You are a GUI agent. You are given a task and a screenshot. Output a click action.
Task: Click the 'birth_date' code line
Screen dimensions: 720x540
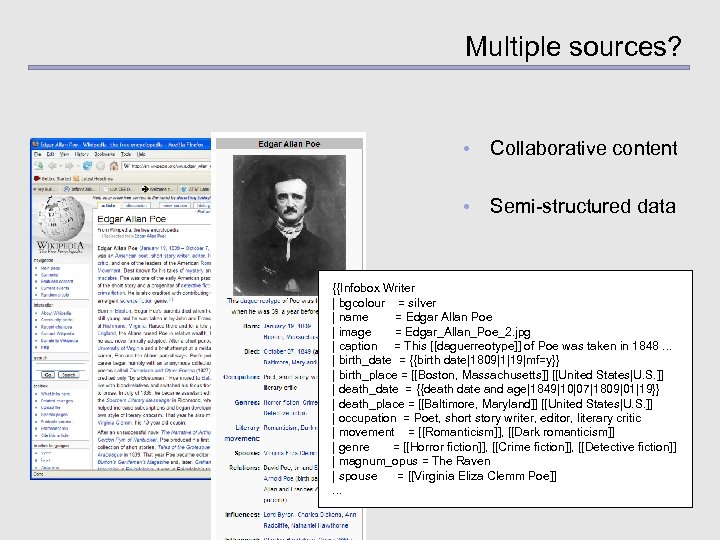click(x=445, y=360)
